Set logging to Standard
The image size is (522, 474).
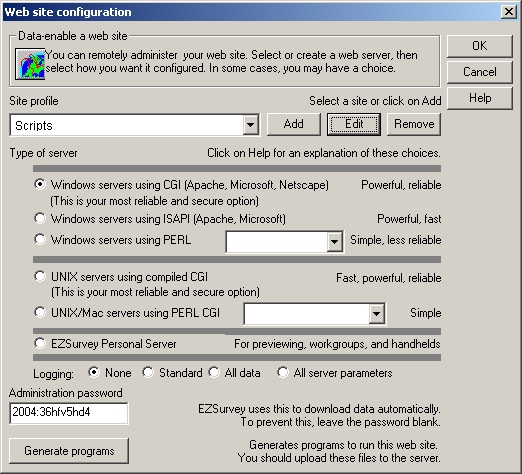tap(148, 372)
